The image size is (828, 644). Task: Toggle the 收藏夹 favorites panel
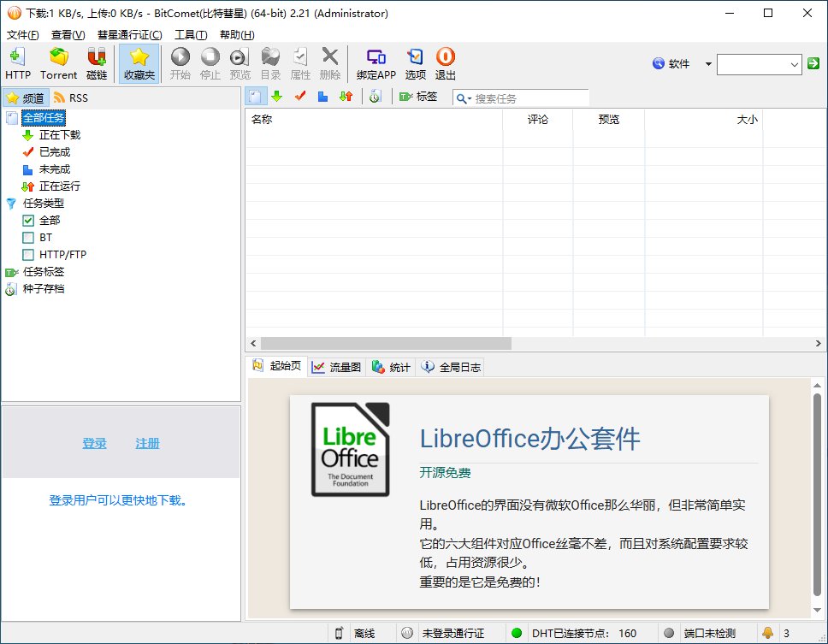pos(139,64)
